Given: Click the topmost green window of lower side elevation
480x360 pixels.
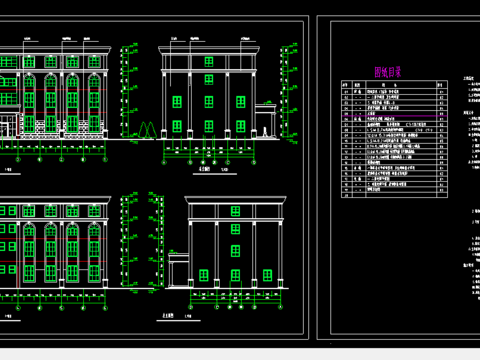Looking at the screenshot, I should pos(236,211).
